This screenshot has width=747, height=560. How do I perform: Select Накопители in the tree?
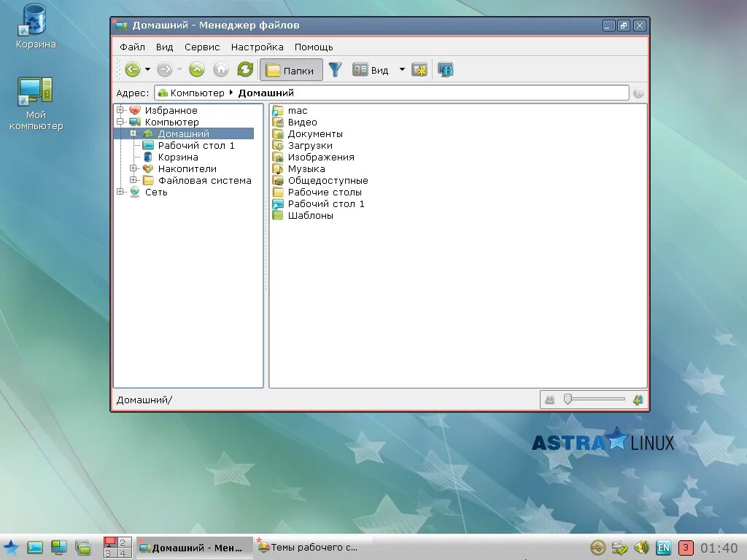click(187, 169)
